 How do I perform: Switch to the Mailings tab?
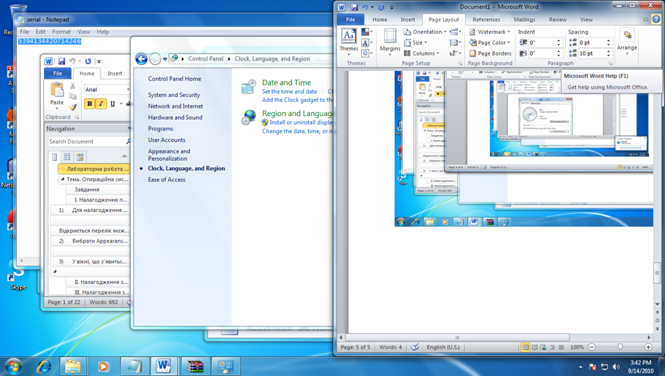(x=524, y=20)
